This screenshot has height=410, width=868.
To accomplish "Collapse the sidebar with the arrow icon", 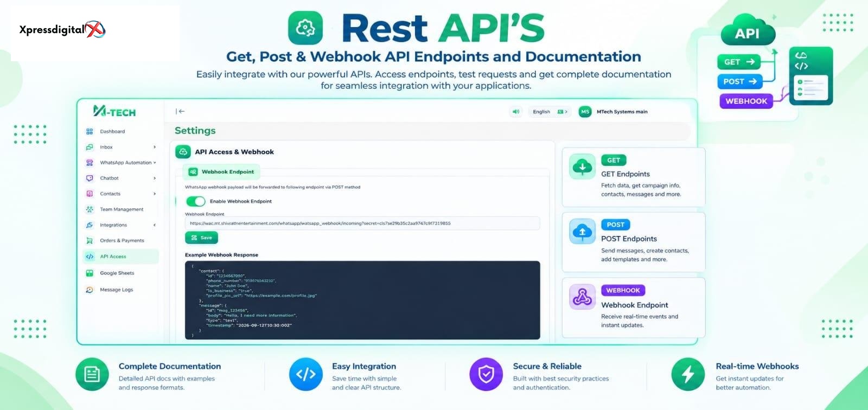I will pyautogui.click(x=180, y=112).
